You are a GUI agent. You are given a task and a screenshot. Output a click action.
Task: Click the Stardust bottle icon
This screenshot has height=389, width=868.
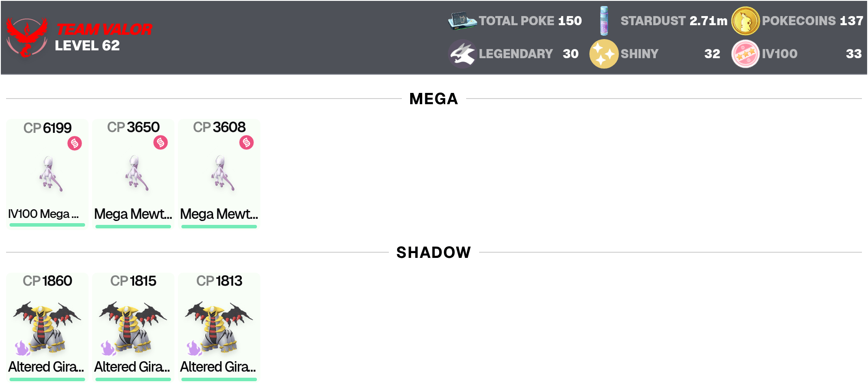604,21
